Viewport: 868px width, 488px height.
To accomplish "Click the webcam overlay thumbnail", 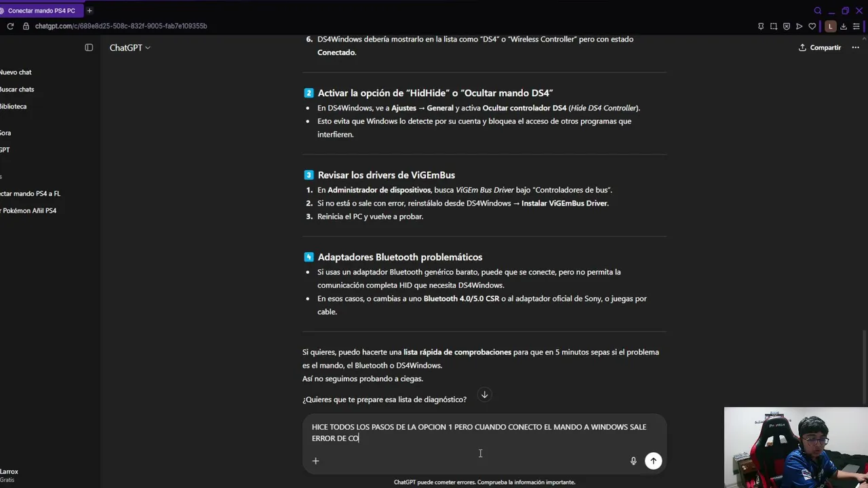I will tap(795, 447).
